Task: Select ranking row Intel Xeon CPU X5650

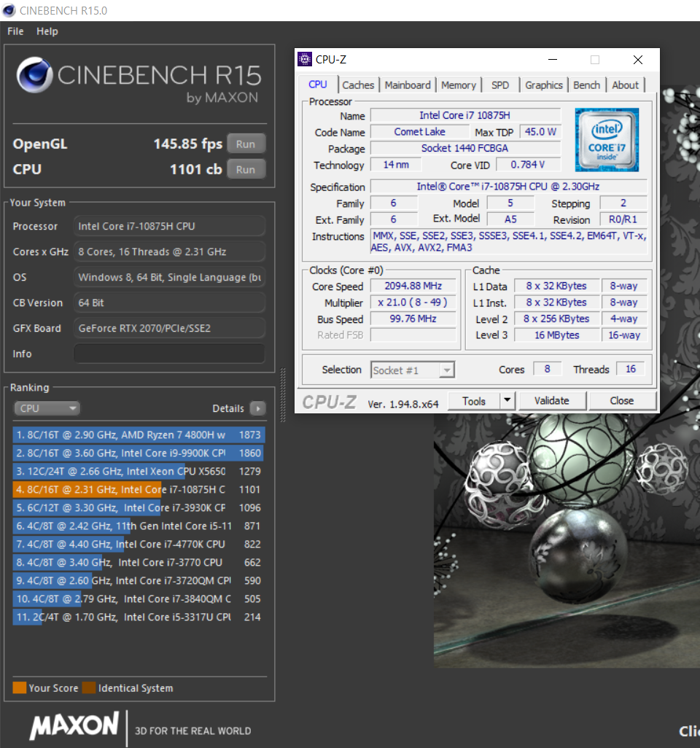Action: [x=139, y=471]
